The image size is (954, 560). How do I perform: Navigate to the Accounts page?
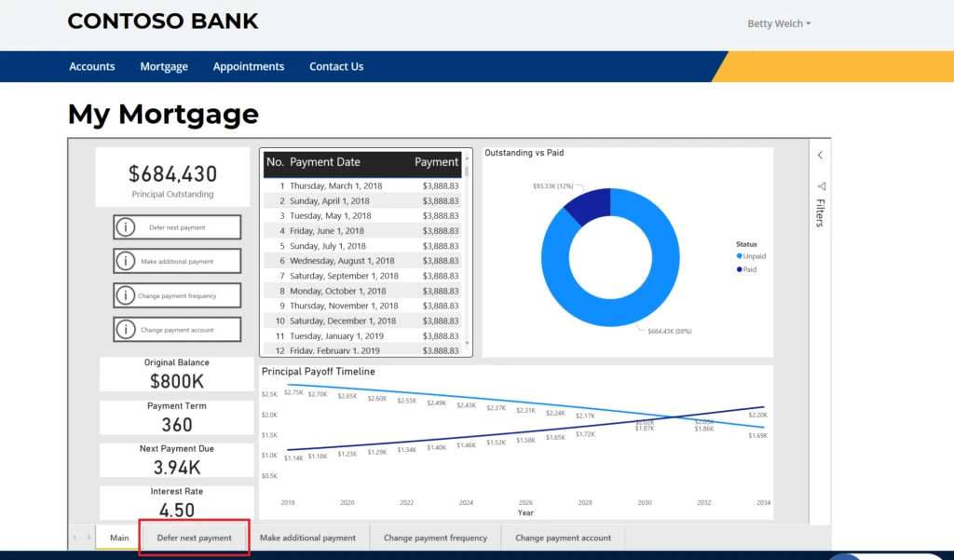point(91,66)
